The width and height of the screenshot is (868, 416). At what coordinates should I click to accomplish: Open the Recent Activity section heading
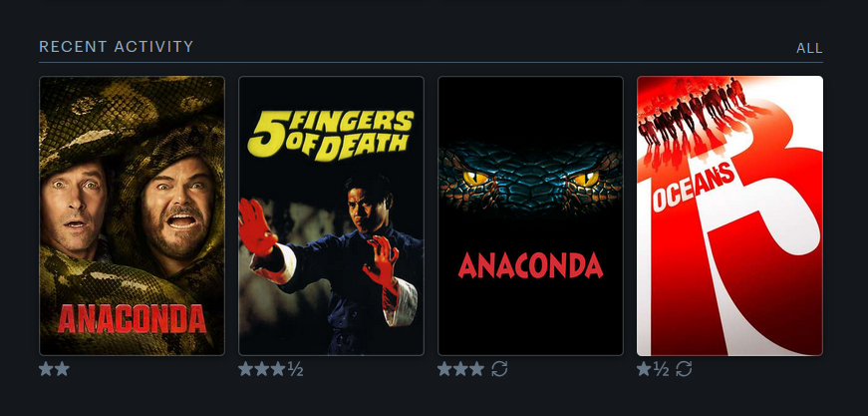pos(117,47)
